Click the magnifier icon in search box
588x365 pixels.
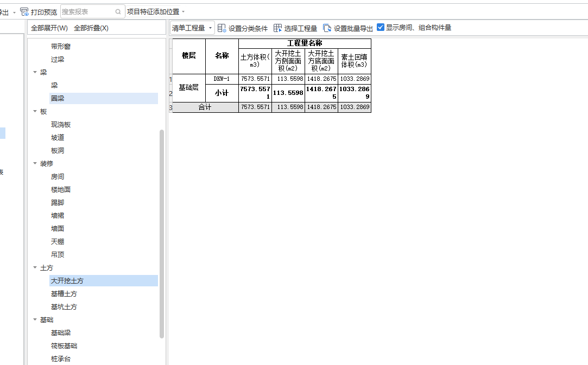pos(118,12)
